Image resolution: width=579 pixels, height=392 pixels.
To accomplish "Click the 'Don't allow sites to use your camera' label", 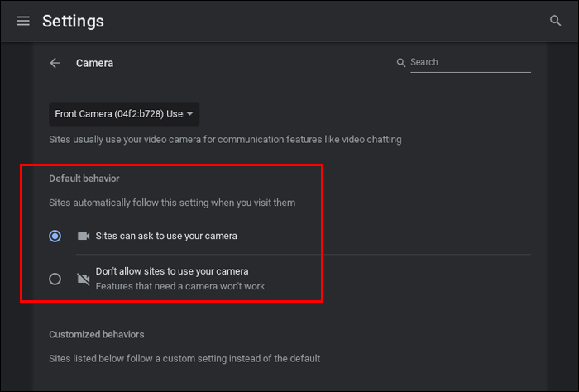I will coord(172,270).
